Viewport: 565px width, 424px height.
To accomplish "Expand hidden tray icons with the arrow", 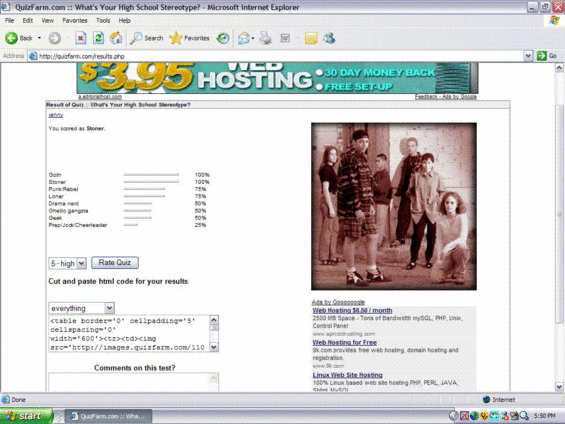I will [x=454, y=416].
